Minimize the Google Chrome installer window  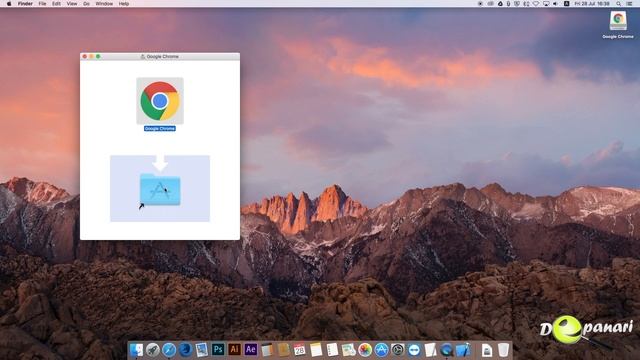pyautogui.click(x=91, y=56)
